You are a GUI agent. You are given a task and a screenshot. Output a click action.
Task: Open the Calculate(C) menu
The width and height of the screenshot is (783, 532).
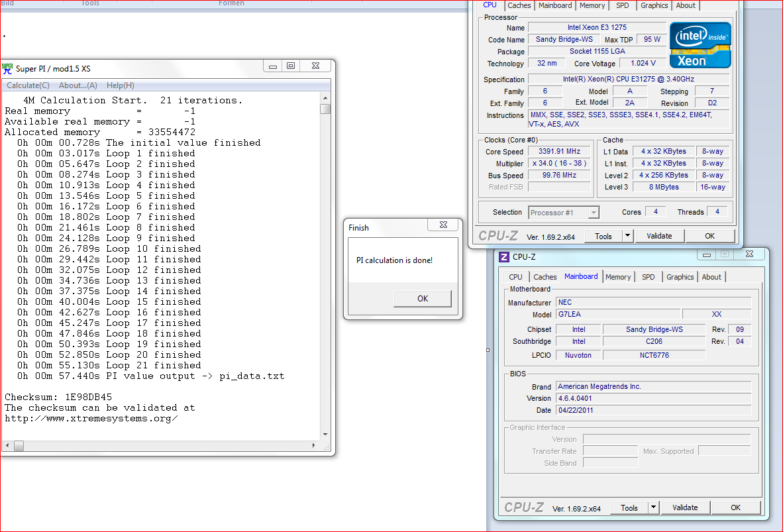tap(28, 85)
